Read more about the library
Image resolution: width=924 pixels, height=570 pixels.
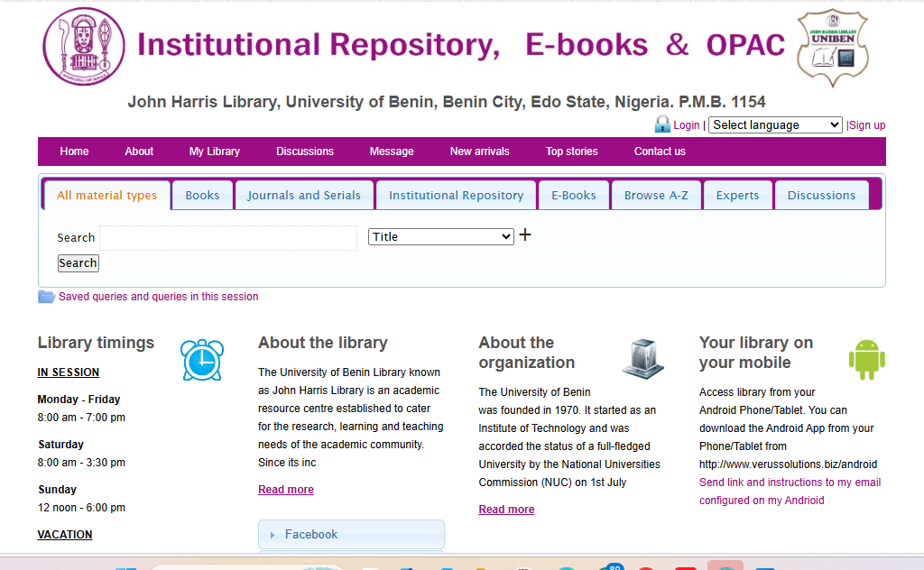[286, 490]
